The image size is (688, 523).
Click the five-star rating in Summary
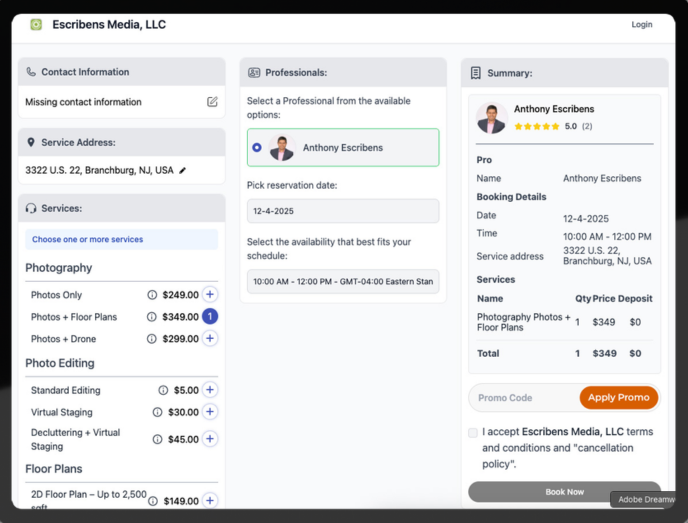537,126
